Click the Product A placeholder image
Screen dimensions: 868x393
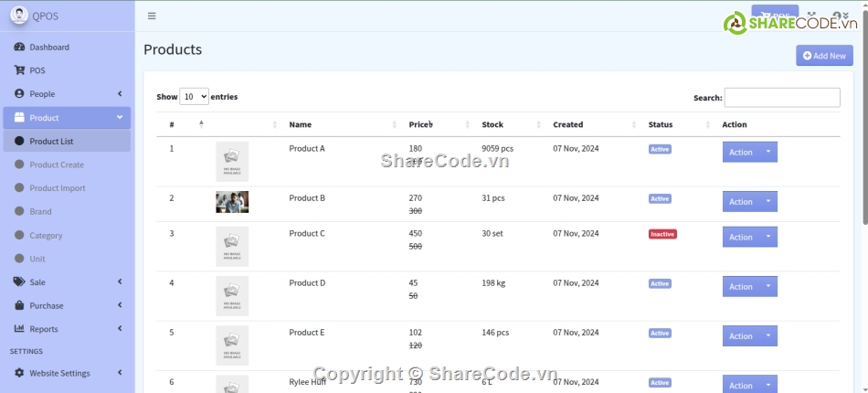232,162
